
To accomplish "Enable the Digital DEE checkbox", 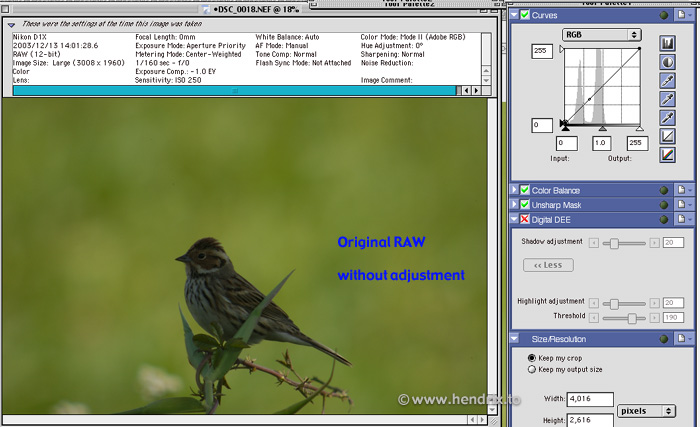I will coord(525,219).
